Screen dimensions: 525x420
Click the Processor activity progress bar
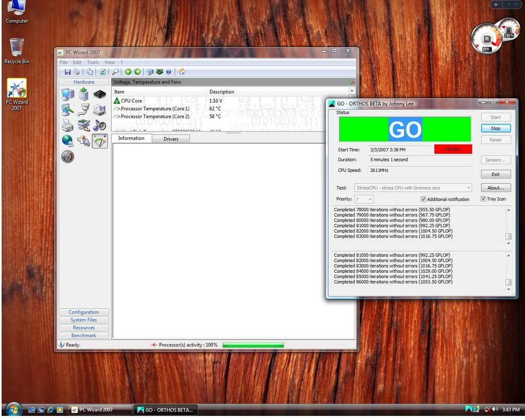253,345
